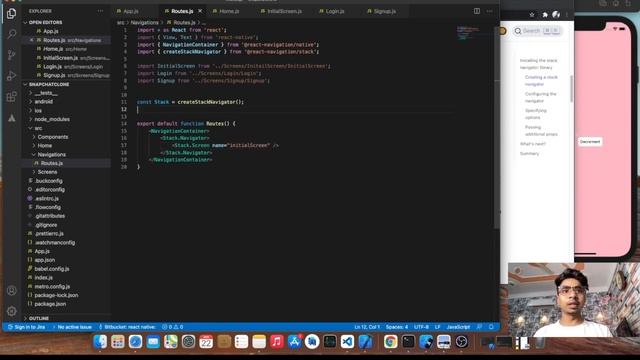Click Sign in to Jira in status bar
The width and height of the screenshot is (640, 360).
[27, 327]
